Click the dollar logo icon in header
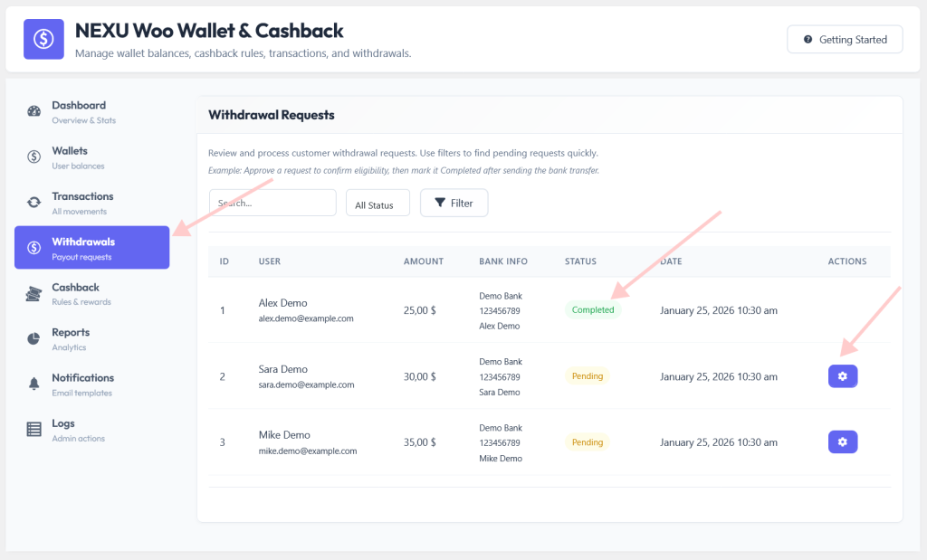 click(x=43, y=39)
